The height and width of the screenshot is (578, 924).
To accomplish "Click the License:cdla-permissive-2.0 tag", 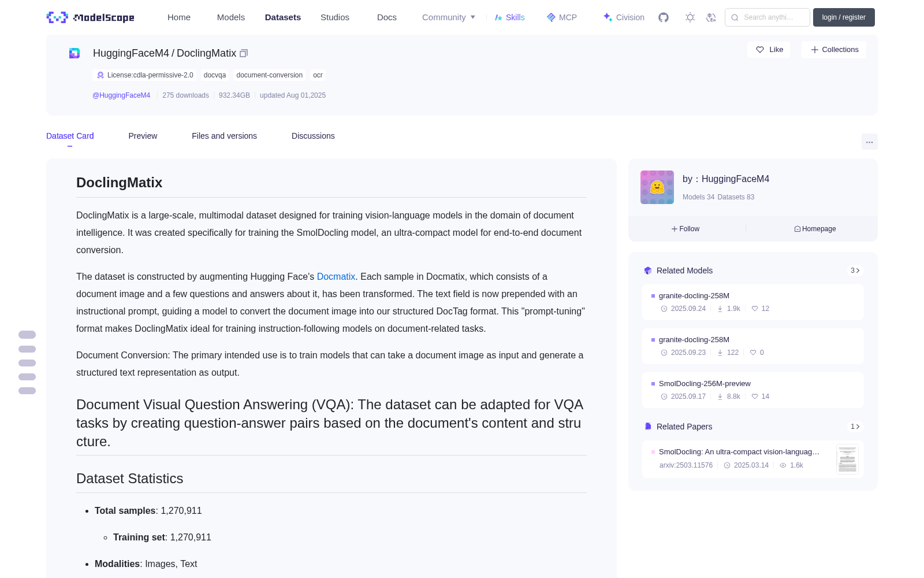I will tap(144, 75).
